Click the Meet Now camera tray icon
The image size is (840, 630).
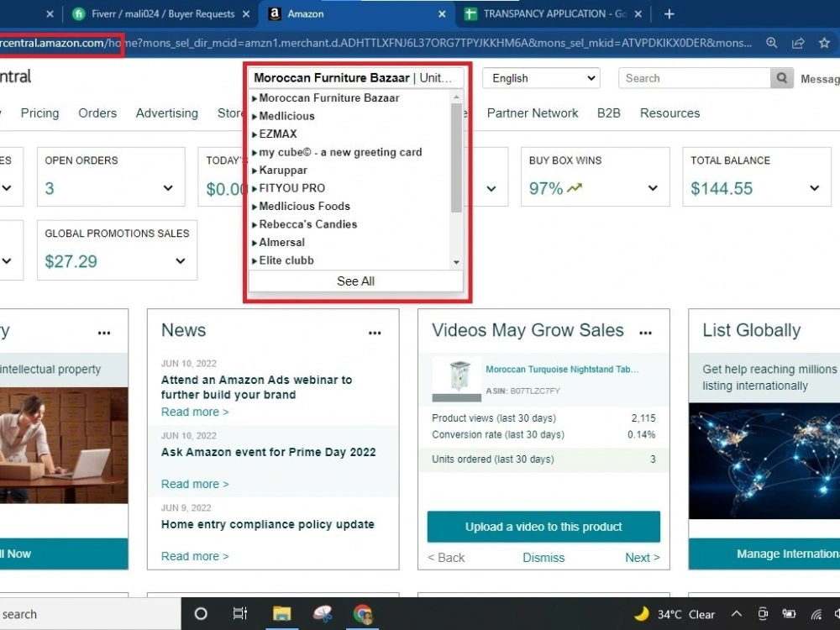click(x=763, y=614)
